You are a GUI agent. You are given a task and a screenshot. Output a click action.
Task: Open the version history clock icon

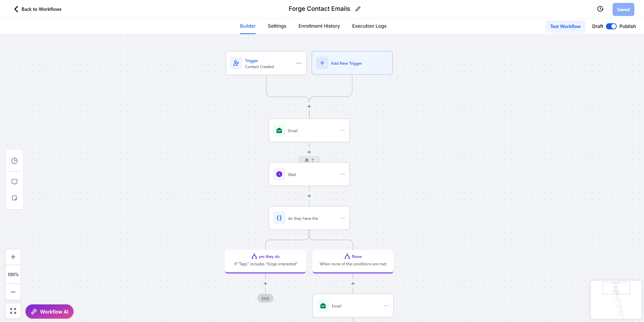pyautogui.click(x=600, y=9)
